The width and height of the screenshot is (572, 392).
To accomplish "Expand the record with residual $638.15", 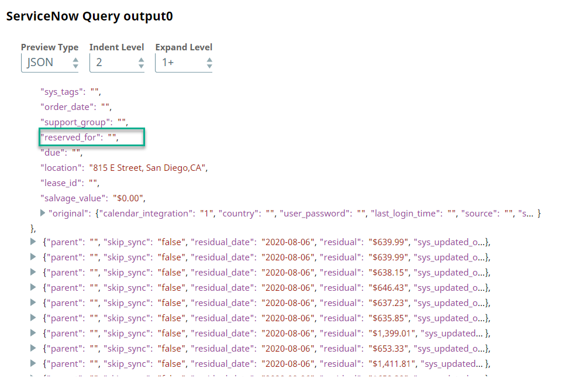I will [33, 272].
